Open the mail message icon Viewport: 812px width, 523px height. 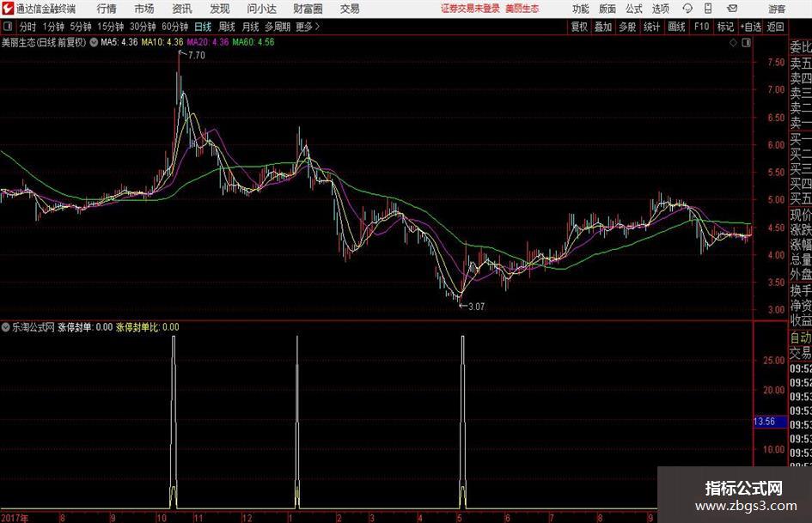coord(732,9)
